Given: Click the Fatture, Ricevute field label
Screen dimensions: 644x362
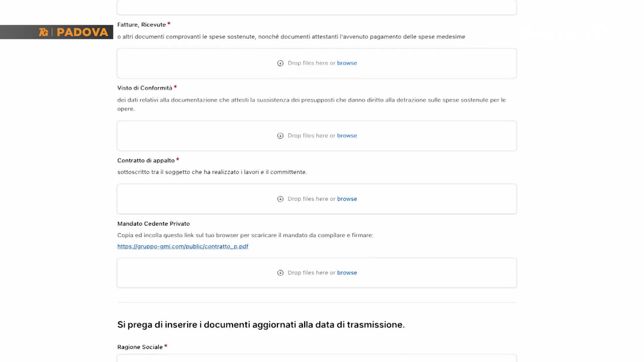Looking at the screenshot, I should [x=142, y=25].
